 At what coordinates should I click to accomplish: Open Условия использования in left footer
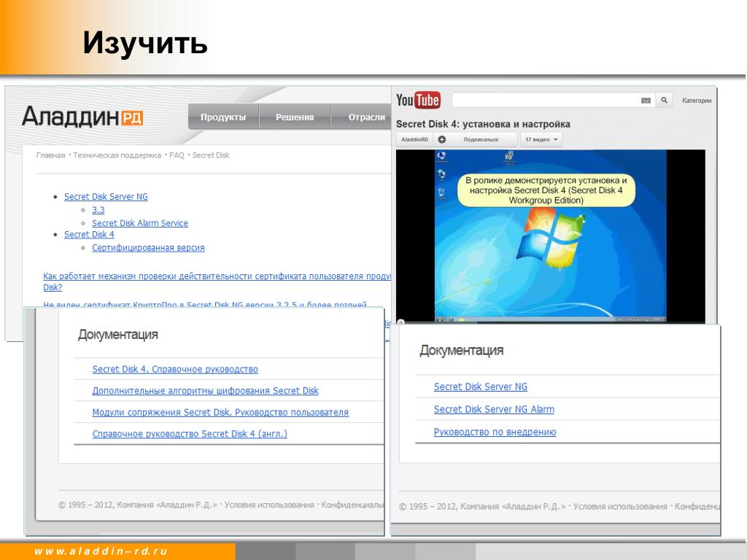pos(269,505)
